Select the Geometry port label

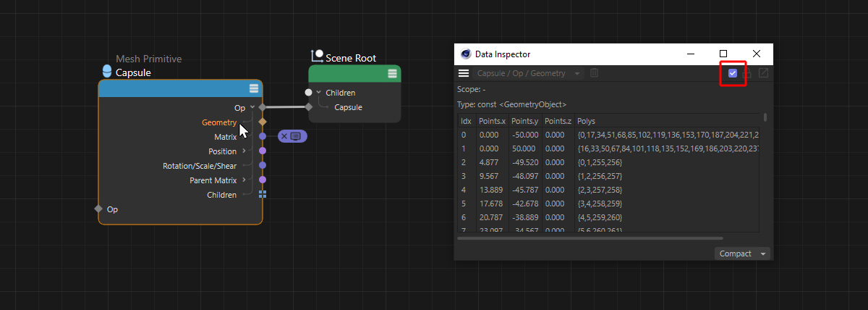219,122
